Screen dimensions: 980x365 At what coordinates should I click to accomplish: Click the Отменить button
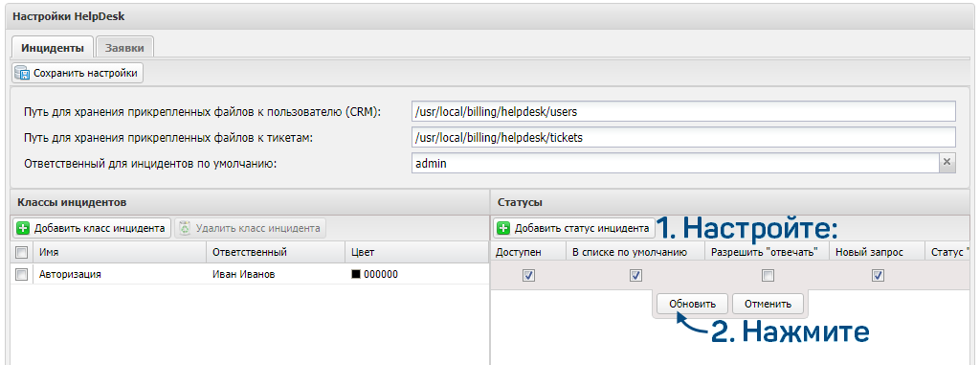click(768, 304)
